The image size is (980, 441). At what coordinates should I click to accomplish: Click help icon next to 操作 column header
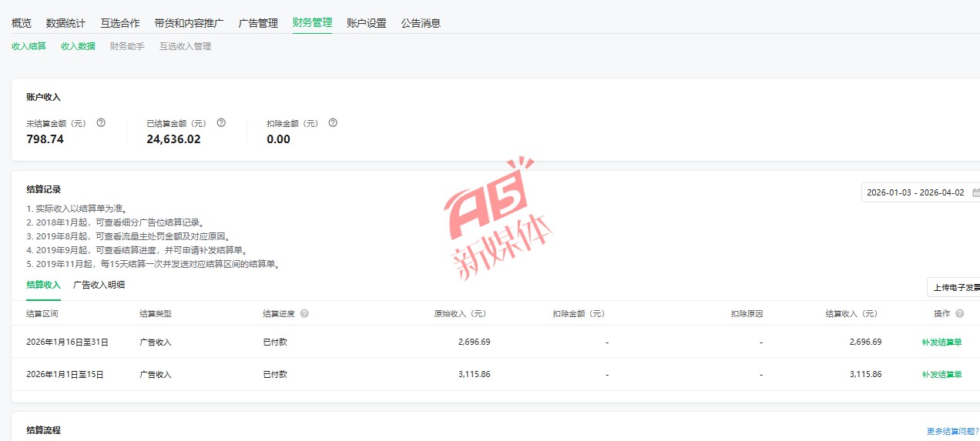pos(959,314)
